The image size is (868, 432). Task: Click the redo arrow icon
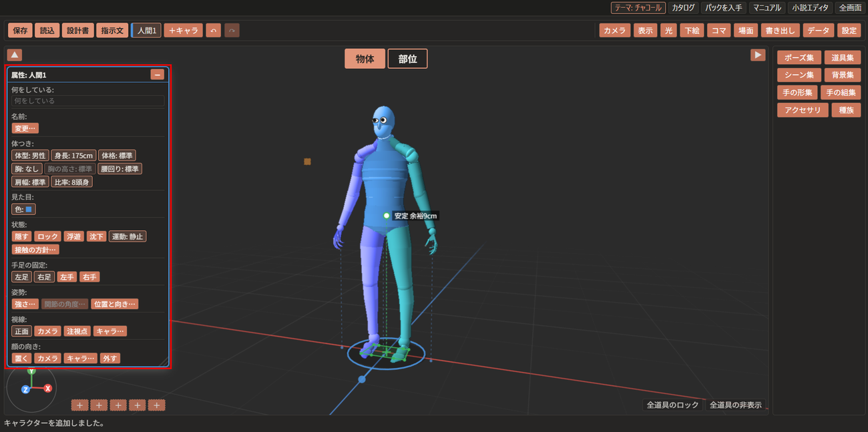(x=232, y=30)
